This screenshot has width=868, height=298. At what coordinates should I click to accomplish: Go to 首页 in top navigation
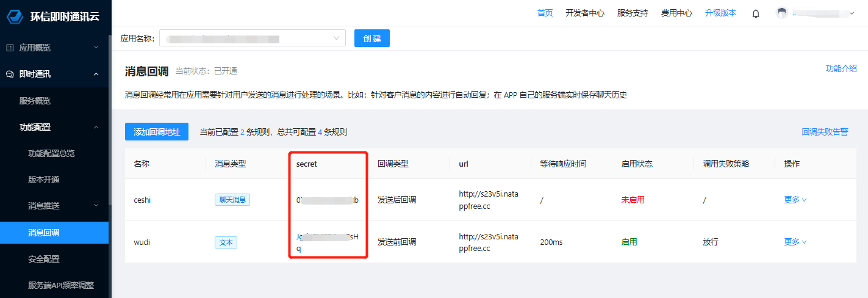pos(545,13)
